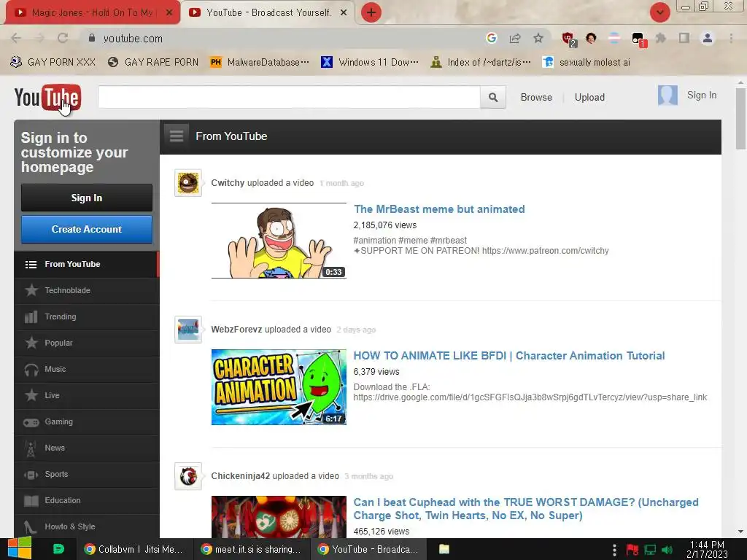Click the lock icon beside youtube.com
The width and height of the screenshot is (747, 560).
pos(92,38)
